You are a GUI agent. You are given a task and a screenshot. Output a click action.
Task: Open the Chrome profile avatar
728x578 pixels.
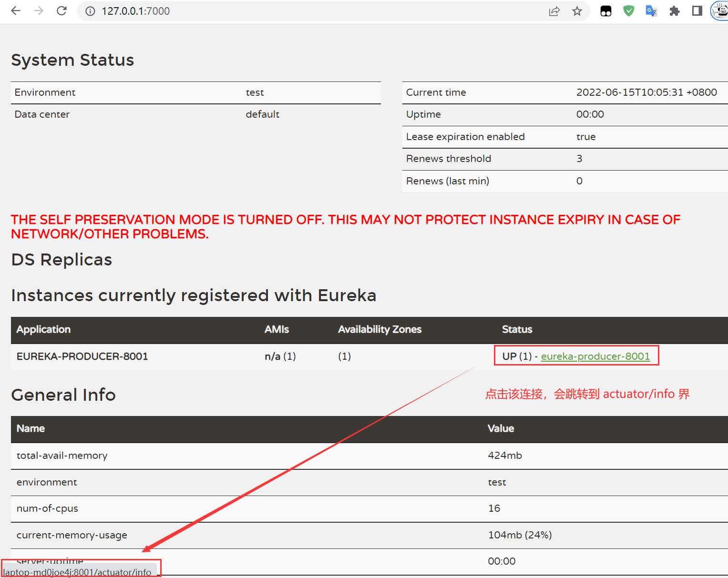(719, 11)
